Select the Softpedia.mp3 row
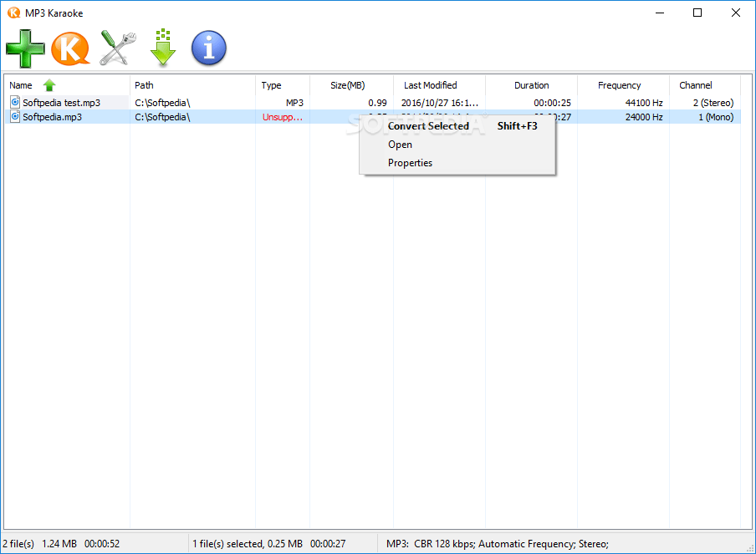This screenshot has width=756, height=554. 67,117
